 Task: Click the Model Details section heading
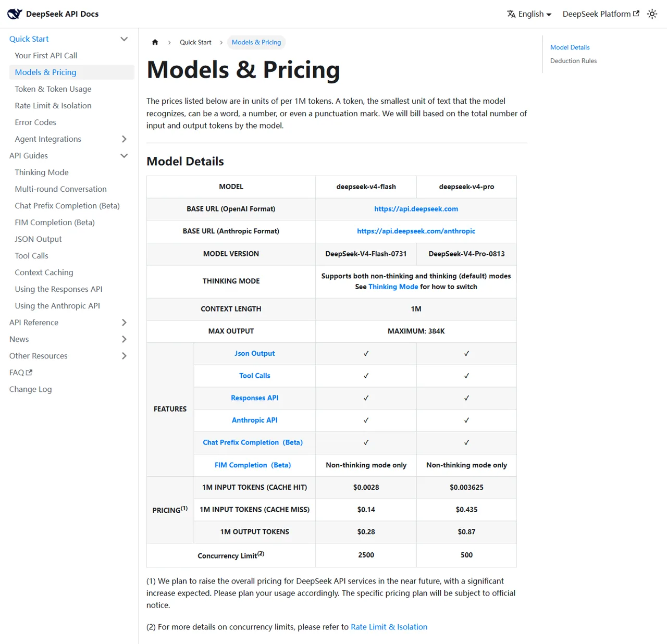point(185,162)
